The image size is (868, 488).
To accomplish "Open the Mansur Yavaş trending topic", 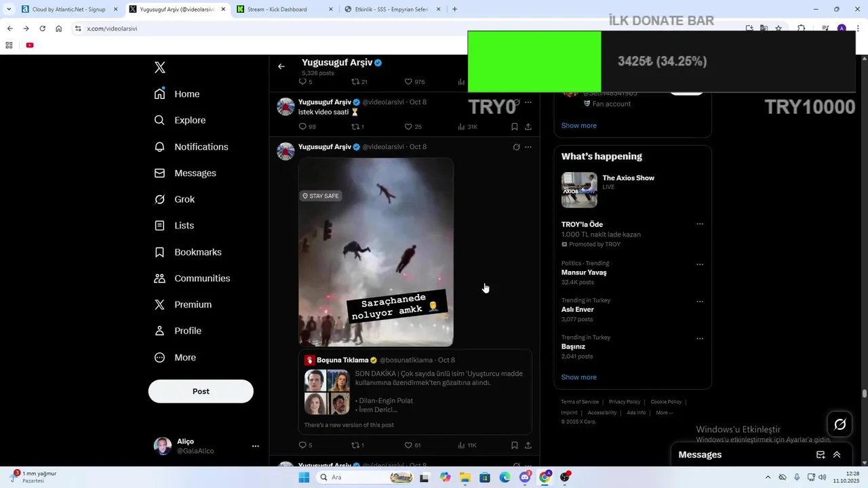I will 584,272.
